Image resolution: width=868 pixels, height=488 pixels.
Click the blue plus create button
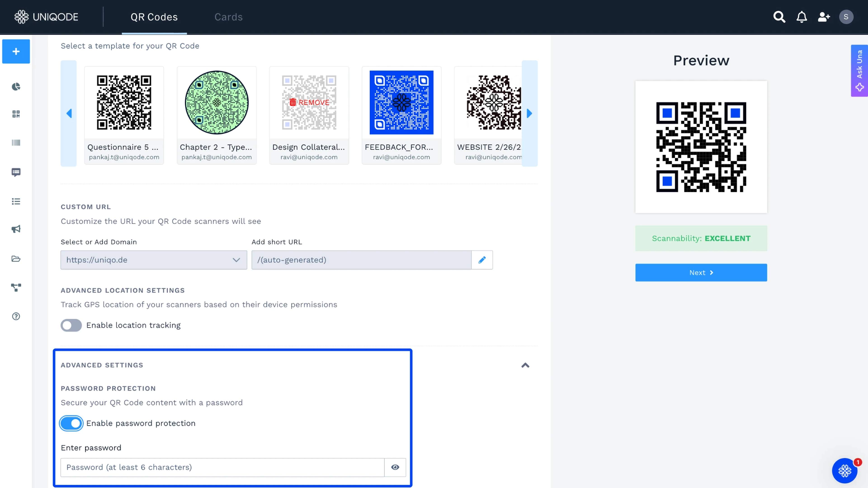click(x=16, y=52)
